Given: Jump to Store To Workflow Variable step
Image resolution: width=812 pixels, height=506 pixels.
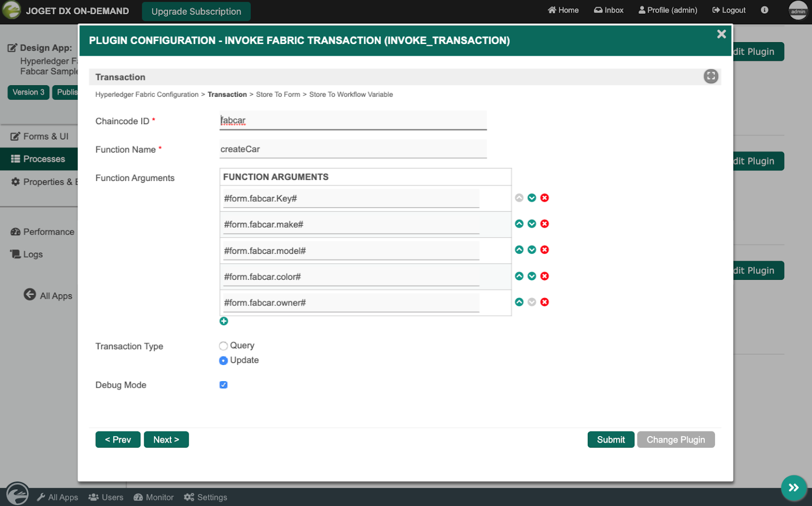Looking at the screenshot, I should [351, 94].
